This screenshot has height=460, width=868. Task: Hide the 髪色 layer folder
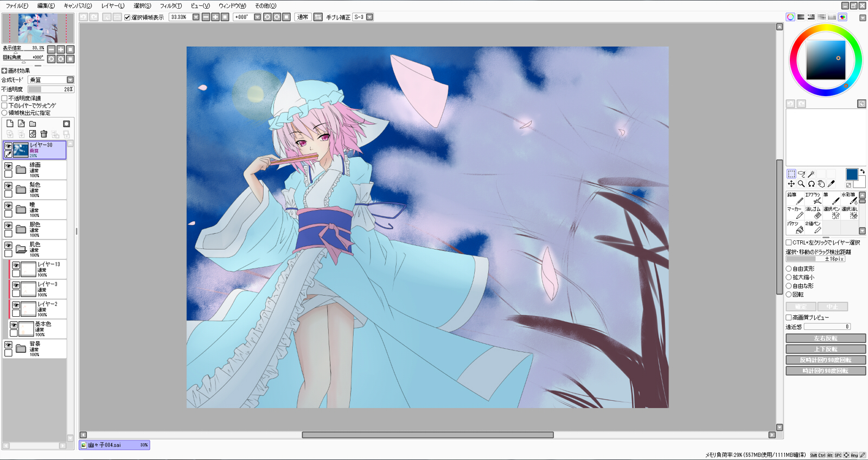[x=8, y=186]
